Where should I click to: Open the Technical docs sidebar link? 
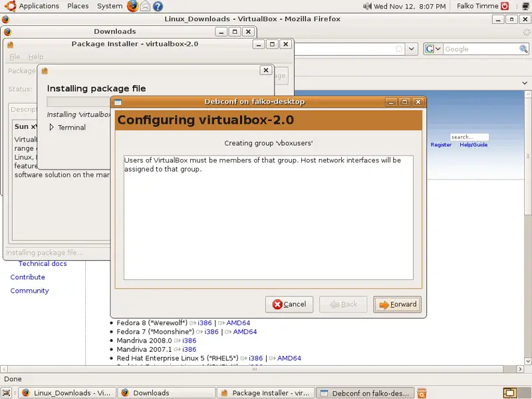coord(43,263)
